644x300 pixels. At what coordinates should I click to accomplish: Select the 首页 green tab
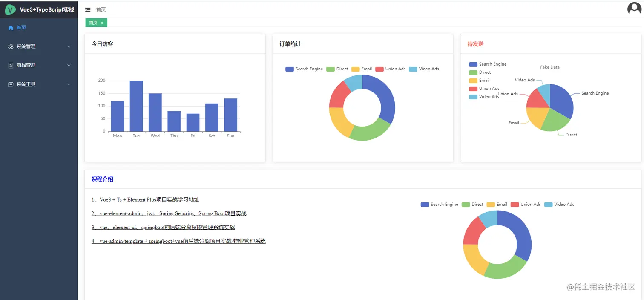pos(96,23)
